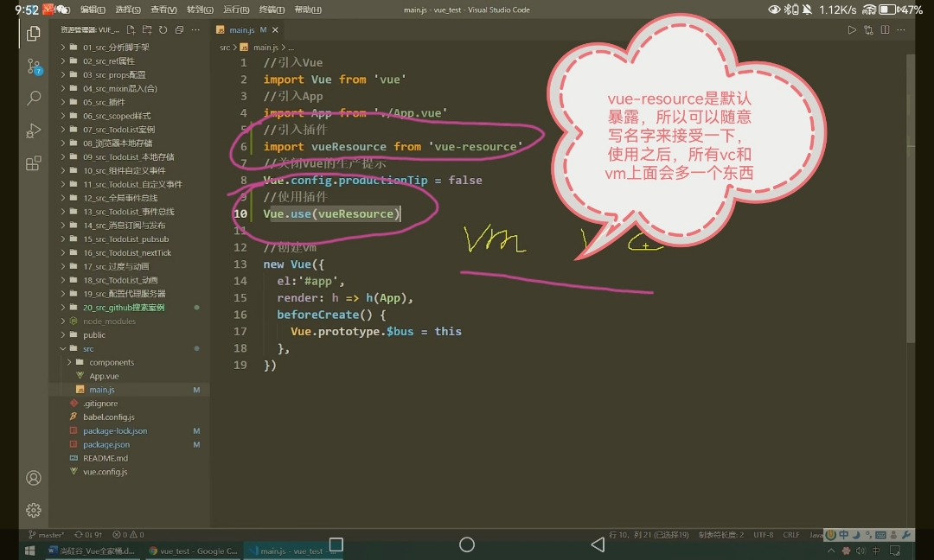The width and height of the screenshot is (934, 560).
Task: Open the Manage gear icon
Action: coord(34,510)
